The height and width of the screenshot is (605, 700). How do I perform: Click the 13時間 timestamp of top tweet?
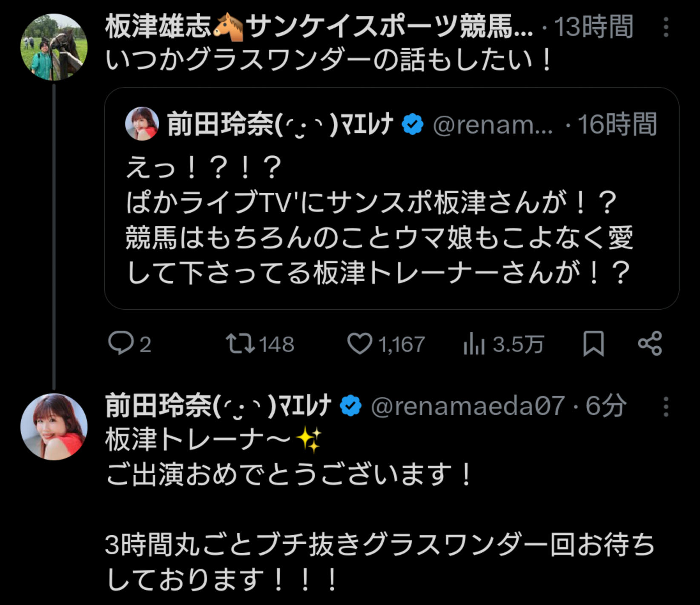(593, 27)
